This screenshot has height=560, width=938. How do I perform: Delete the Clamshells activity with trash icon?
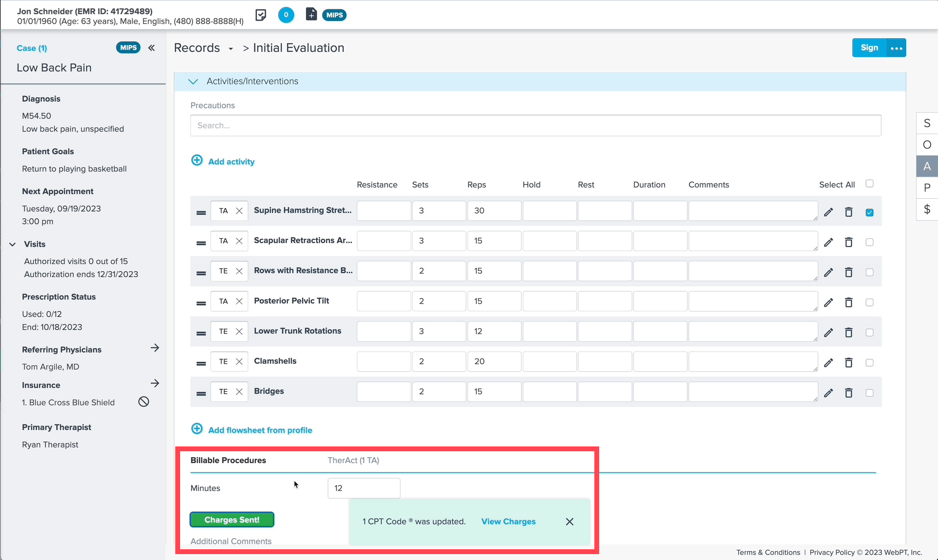click(x=849, y=363)
